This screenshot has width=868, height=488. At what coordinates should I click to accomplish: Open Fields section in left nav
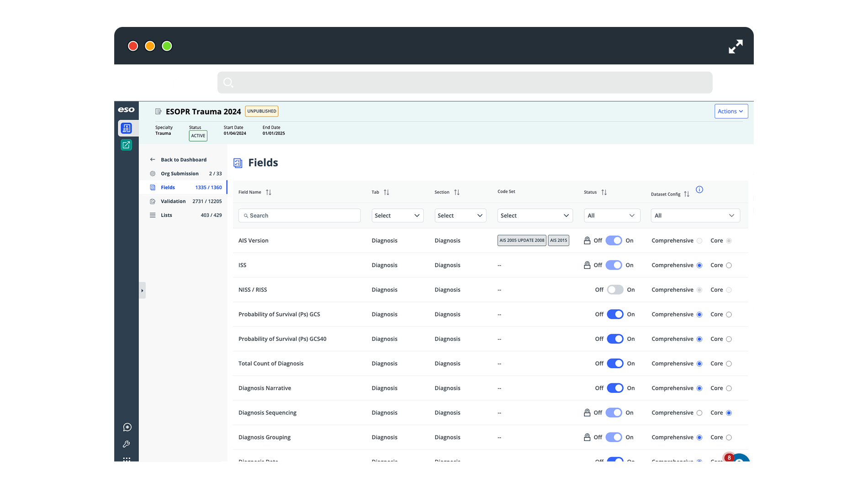(x=183, y=187)
